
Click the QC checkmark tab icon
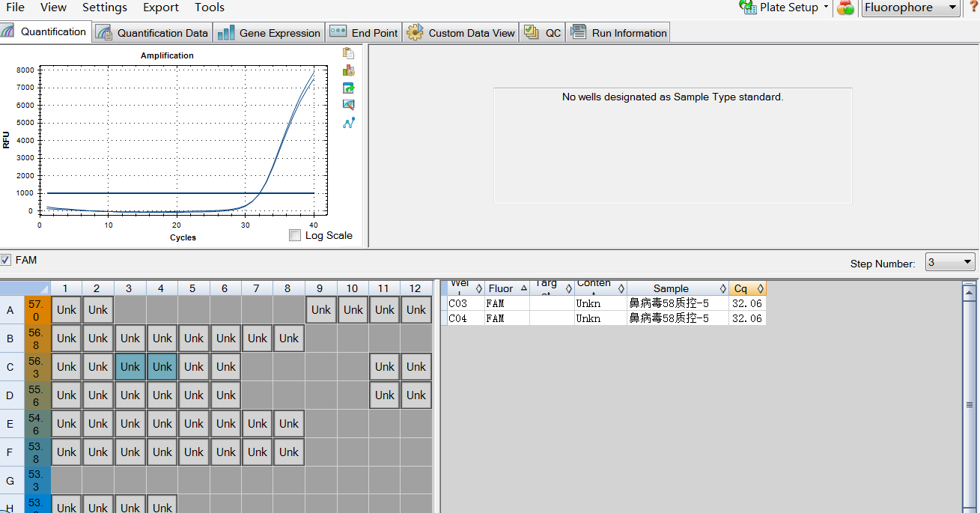coord(531,33)
